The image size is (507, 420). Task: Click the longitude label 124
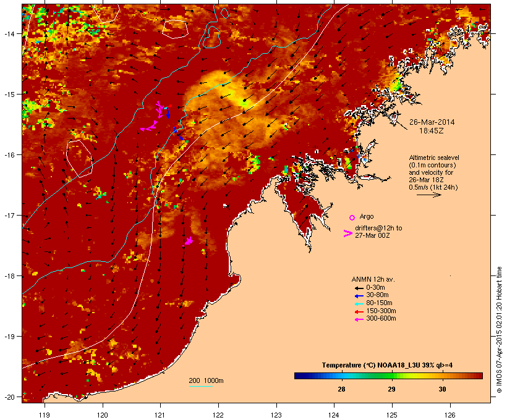[x=334, y=415]
